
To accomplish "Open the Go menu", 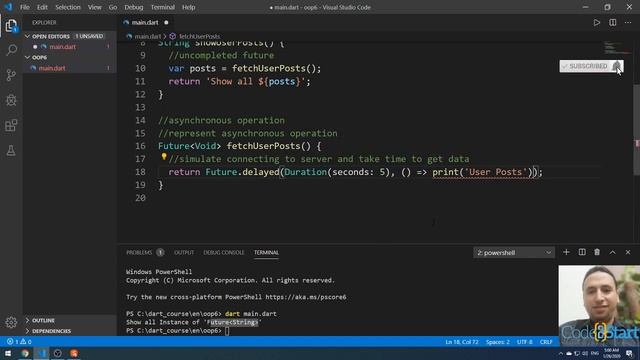I will pos(113,7).
